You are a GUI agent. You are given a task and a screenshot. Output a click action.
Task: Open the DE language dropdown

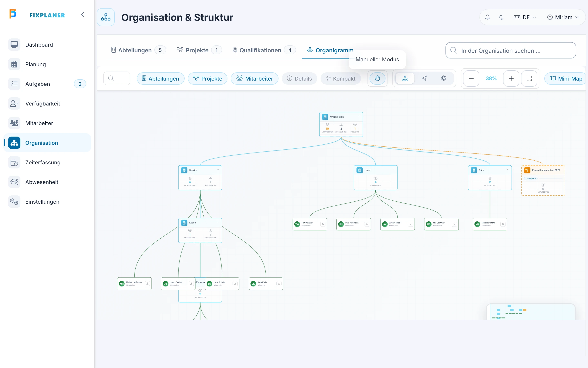pyautogui.click(x=525, y=17)
